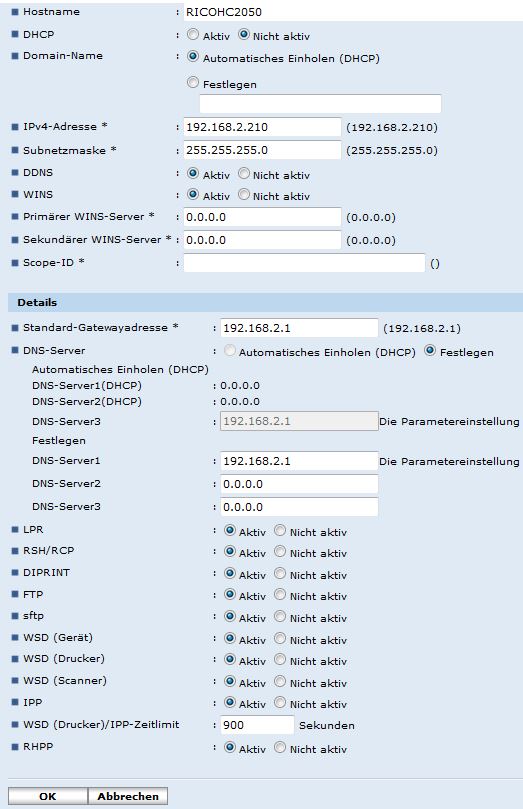The image size is (523, 809).
Task: Enable RSH/RCP Aktiv radio
Action: pyautogui.click(x=230, y=552)
